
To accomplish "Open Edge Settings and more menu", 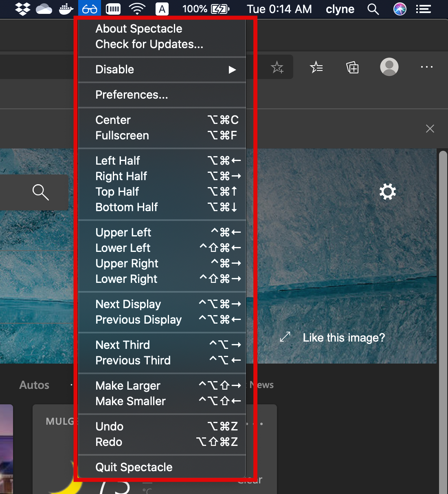I will (x=427, y=67).
